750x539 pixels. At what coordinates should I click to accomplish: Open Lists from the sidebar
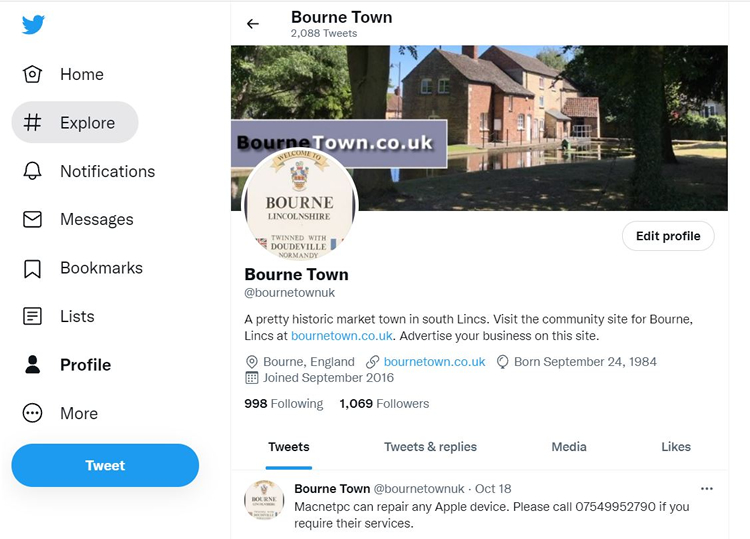click(59, 317)
